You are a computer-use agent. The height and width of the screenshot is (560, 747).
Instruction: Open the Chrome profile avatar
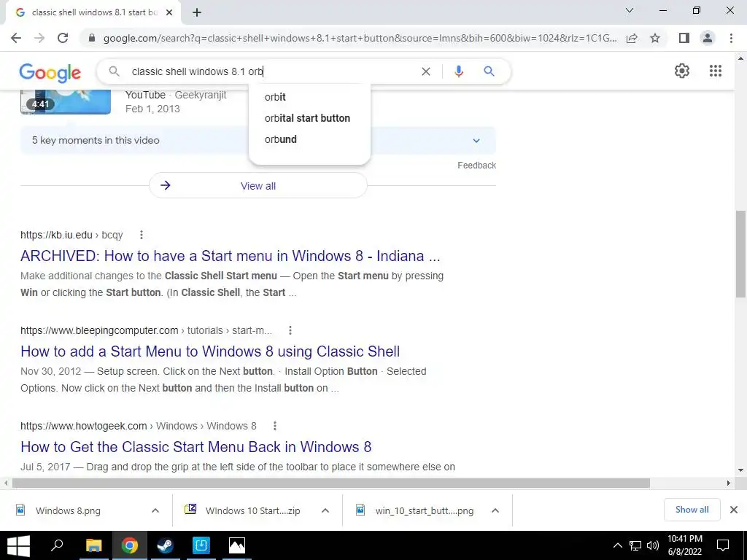tap(708, 38)
